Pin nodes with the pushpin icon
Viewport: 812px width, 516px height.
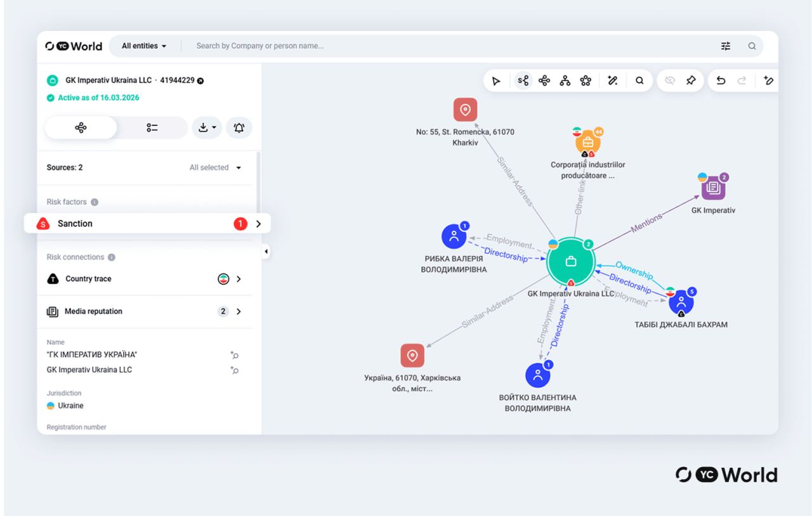(691, 81)
